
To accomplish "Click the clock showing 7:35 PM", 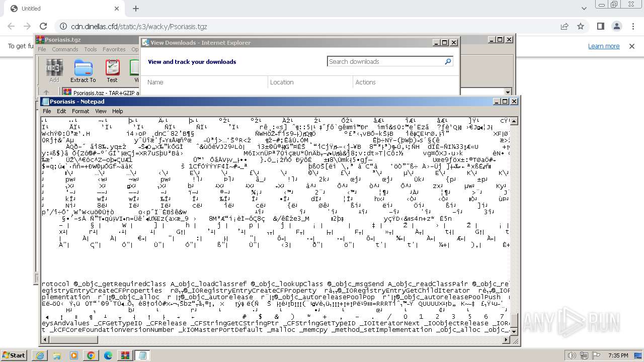I will click(x=618, y=355).
